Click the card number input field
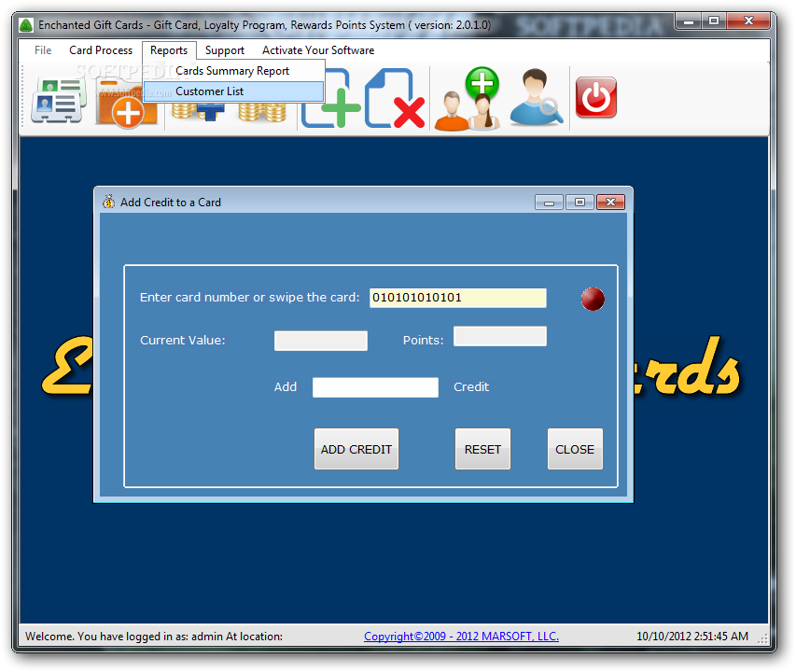796x672 pixels. (x=458, y=298)
